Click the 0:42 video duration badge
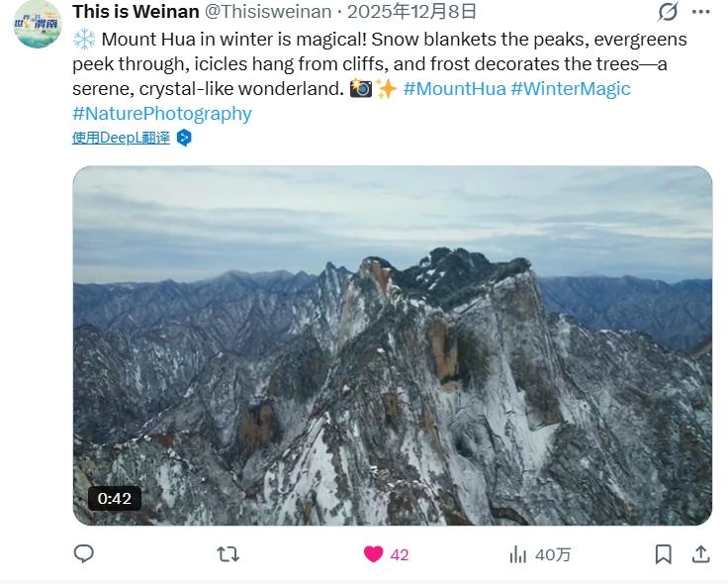 pos(115,498)
